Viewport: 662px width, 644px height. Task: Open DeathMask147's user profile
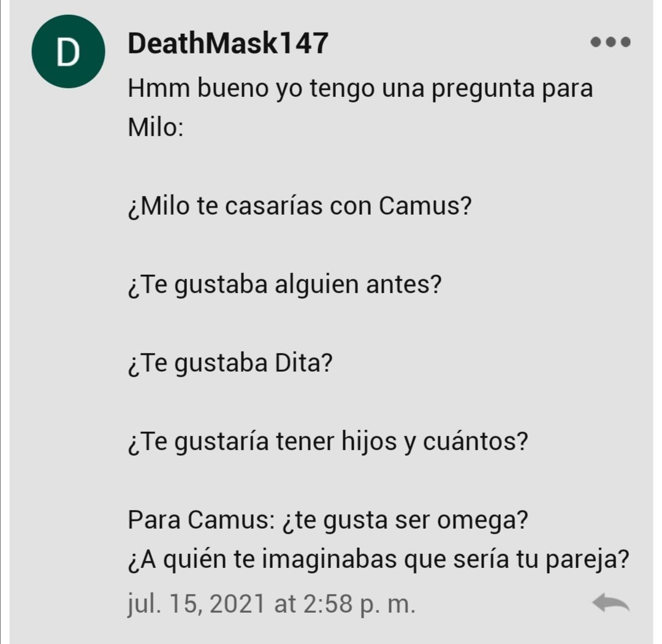[x=228, y=43]
